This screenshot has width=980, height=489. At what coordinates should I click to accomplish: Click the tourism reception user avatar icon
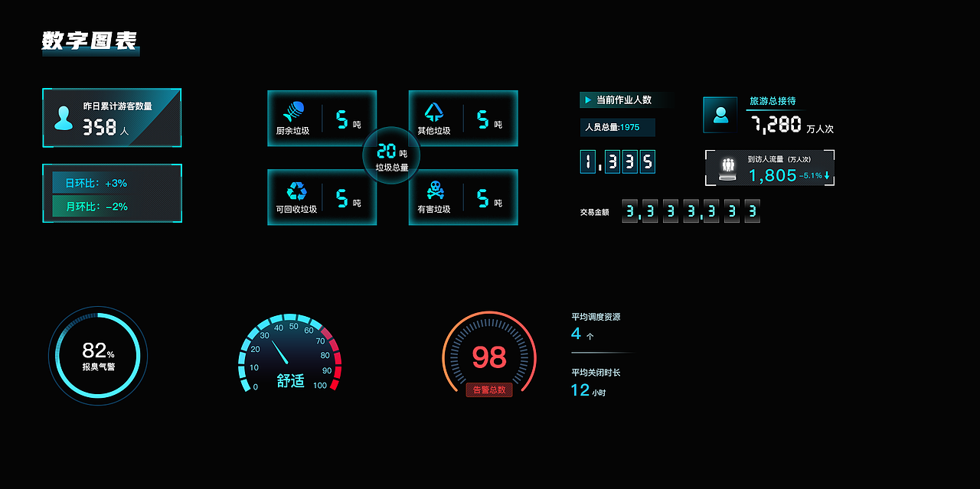point(720,115)
